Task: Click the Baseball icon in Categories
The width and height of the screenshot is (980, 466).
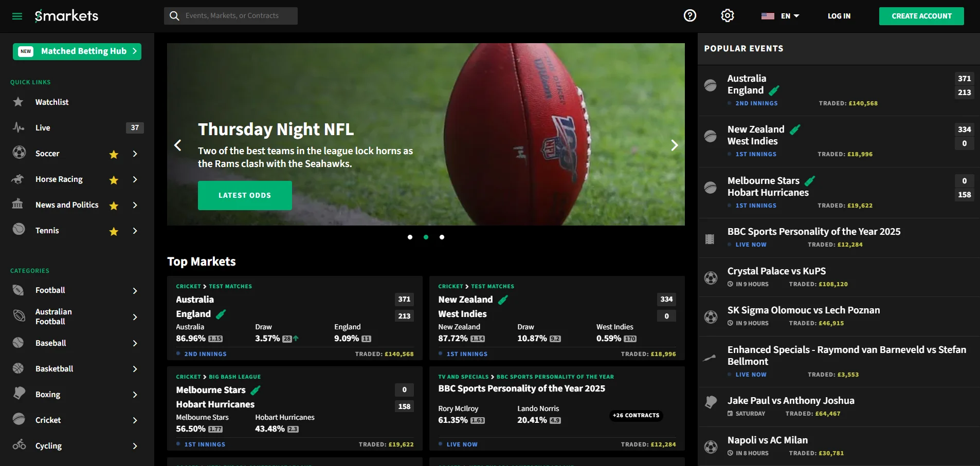Action: tap(19, 342)
